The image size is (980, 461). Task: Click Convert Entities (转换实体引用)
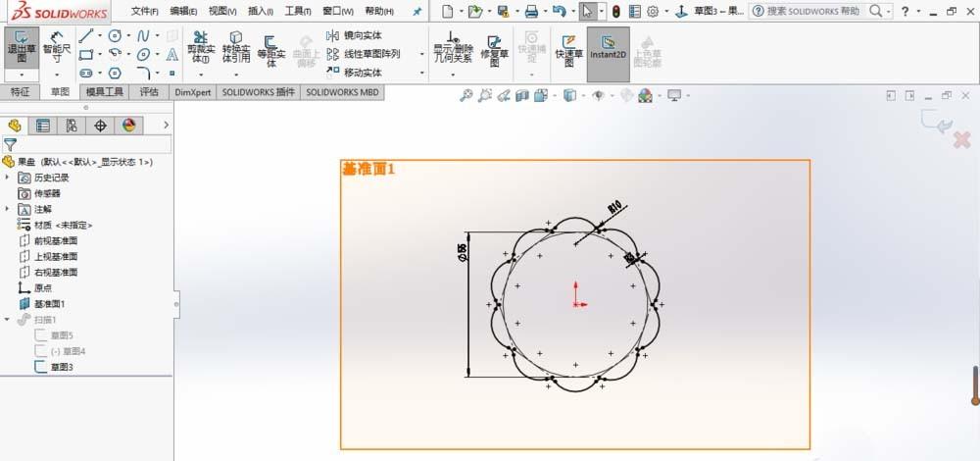pos(235,47)
